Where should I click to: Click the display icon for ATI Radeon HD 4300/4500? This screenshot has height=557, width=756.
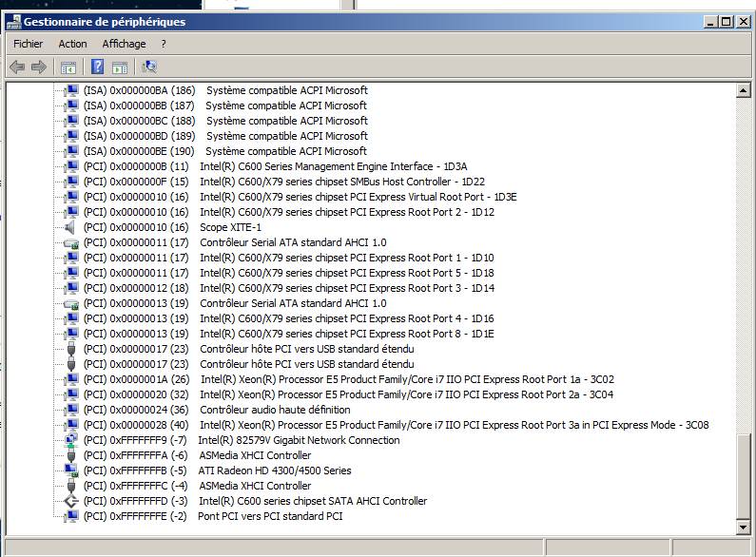click(71, 471)
